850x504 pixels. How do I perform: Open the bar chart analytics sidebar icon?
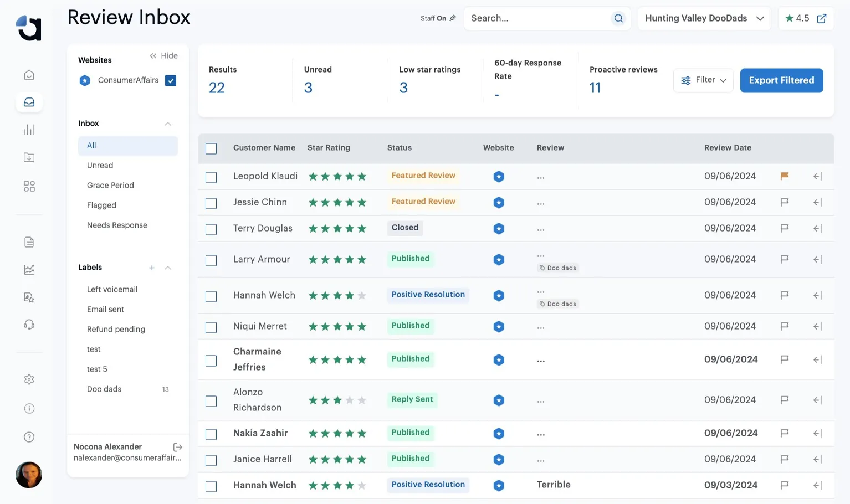(x=29, y=130)
